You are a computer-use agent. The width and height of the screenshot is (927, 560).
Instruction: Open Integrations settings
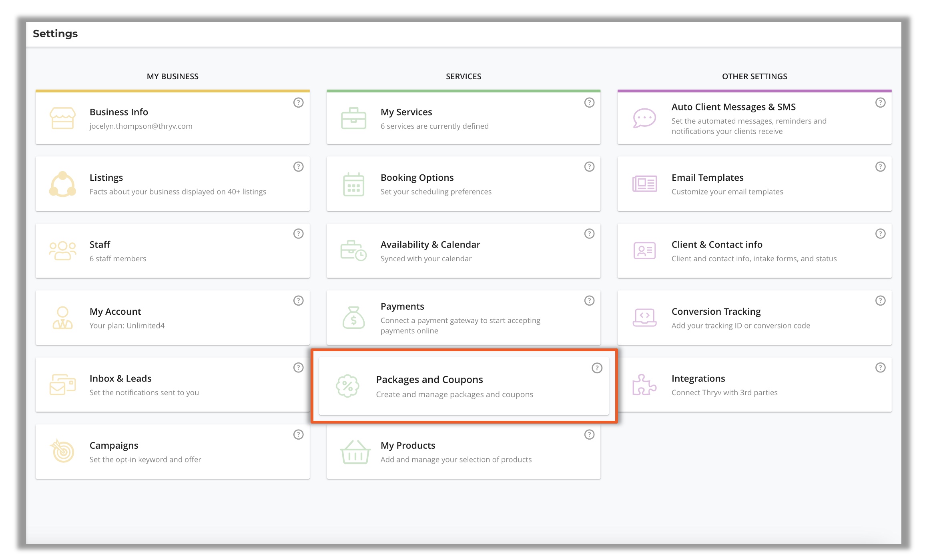tap(754, 385)
